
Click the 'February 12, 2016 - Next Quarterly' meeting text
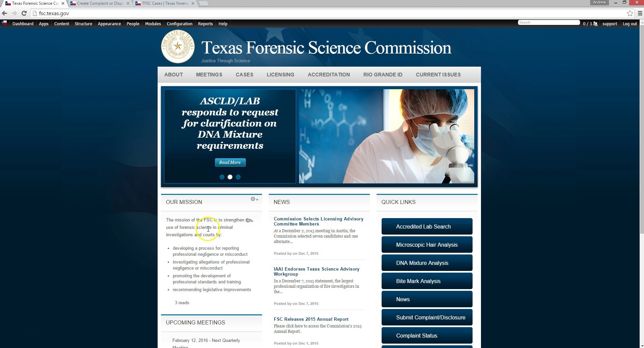[206, 340]
